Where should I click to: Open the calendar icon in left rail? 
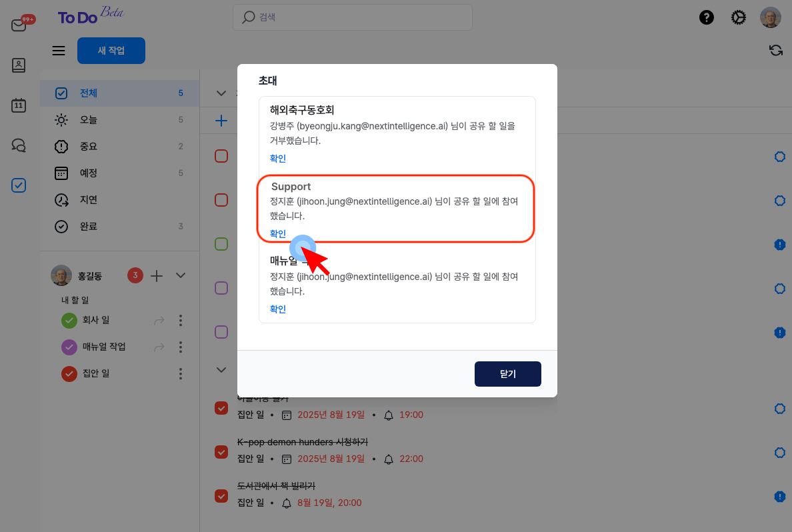tap(19, 105)
